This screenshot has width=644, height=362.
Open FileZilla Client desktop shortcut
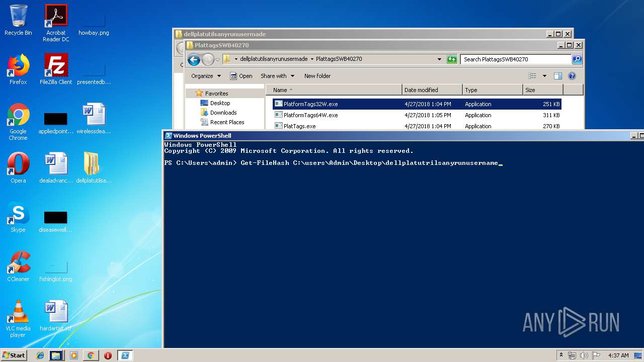pos(56,69)
